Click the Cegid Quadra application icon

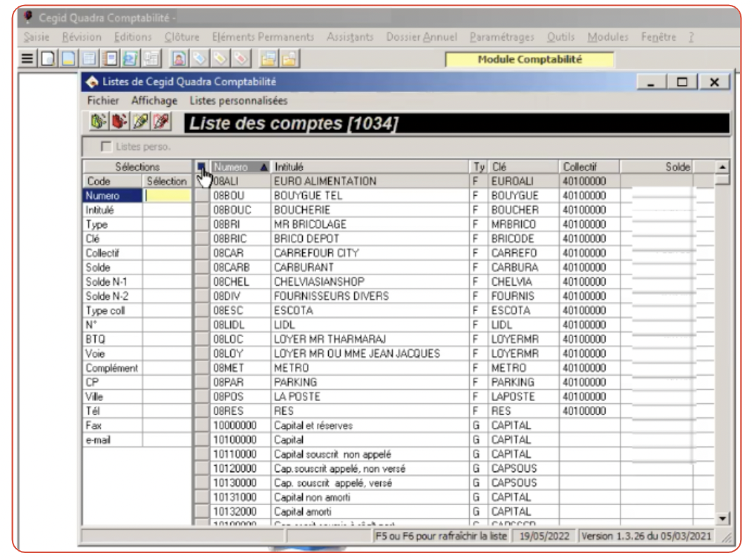(28, 18)
